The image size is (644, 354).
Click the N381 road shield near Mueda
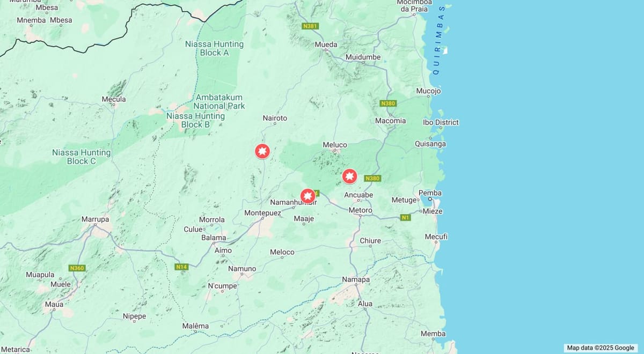coord(310,26)
